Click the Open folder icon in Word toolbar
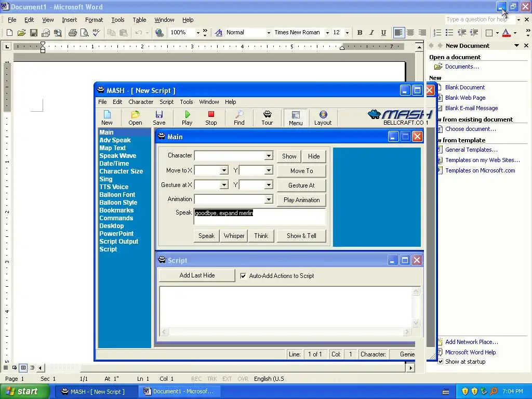The image size is (532, 399). pyautogui.click(x=21, y=33)
